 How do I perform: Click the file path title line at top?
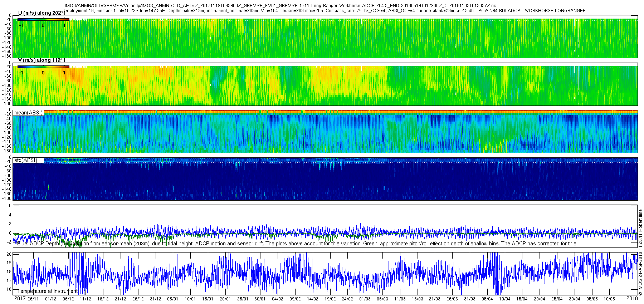[280, 6]
